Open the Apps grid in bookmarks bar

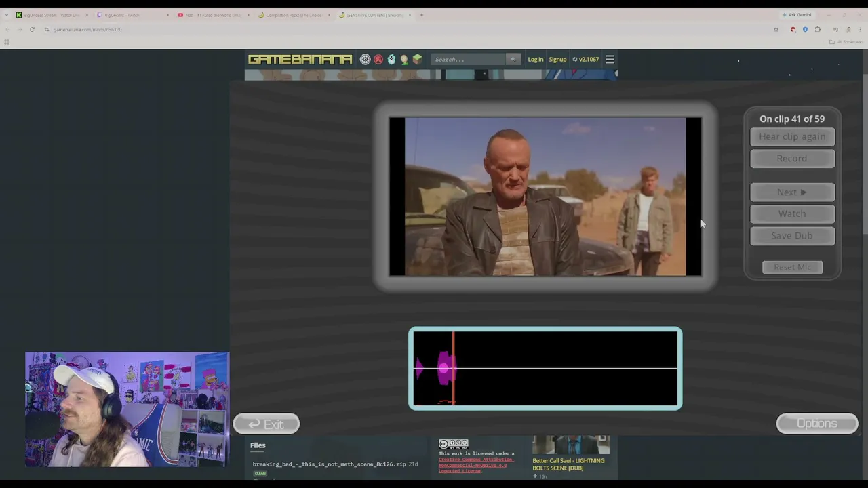coord(7,42)
